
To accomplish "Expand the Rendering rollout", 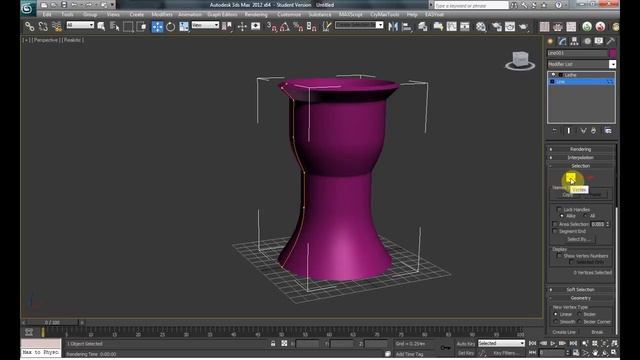I will click(x=581, y=149).
